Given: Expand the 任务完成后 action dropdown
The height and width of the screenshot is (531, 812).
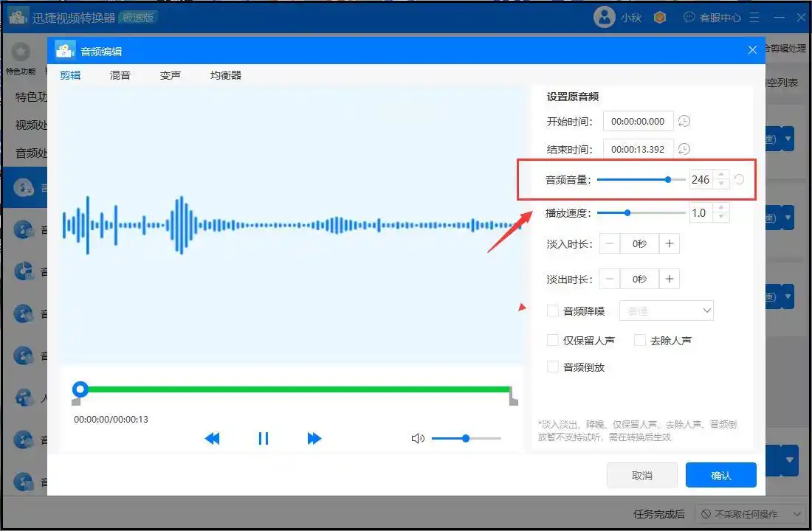Looking at the screenshot, I should [751, 514].
